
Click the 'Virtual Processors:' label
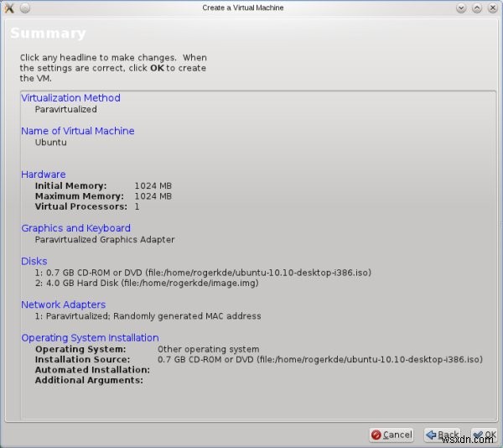pos(80,206)
